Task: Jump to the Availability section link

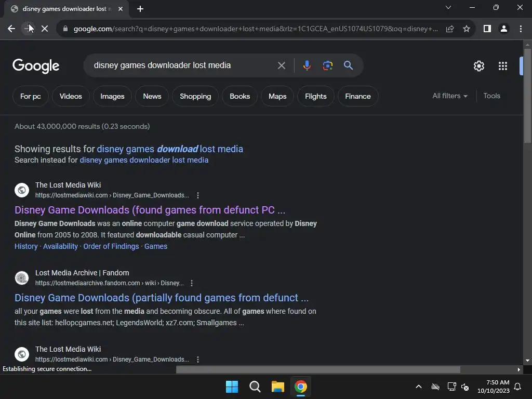Action: click(60, 246)
